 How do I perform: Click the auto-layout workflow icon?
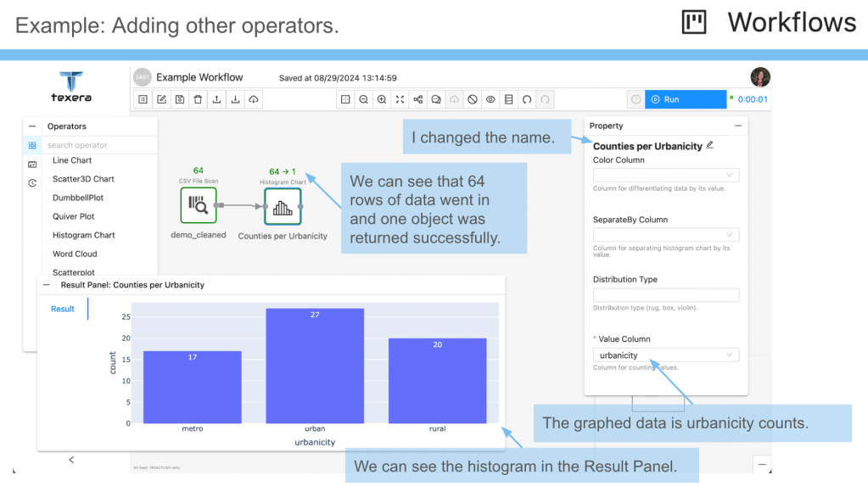click(x=418, y=99)
